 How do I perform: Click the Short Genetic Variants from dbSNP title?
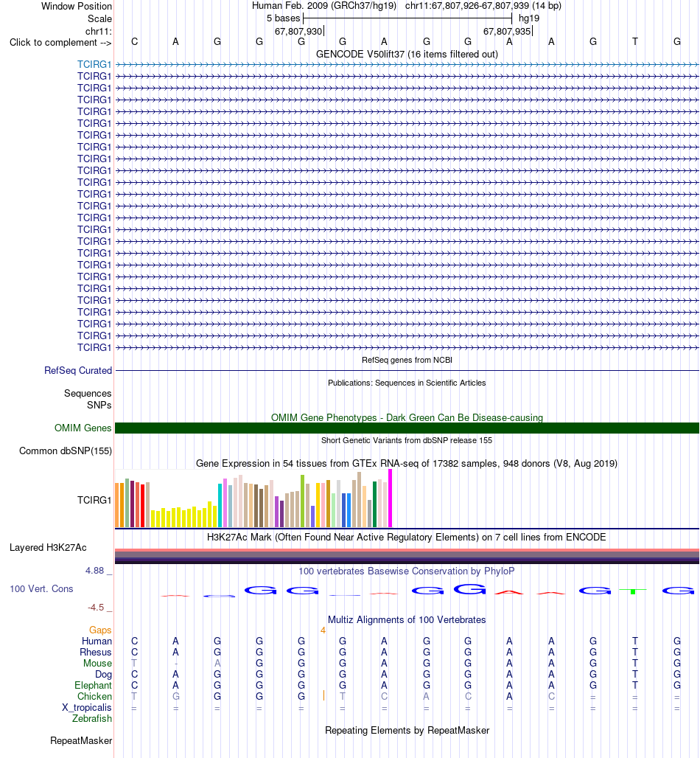[x=407, y=440]
